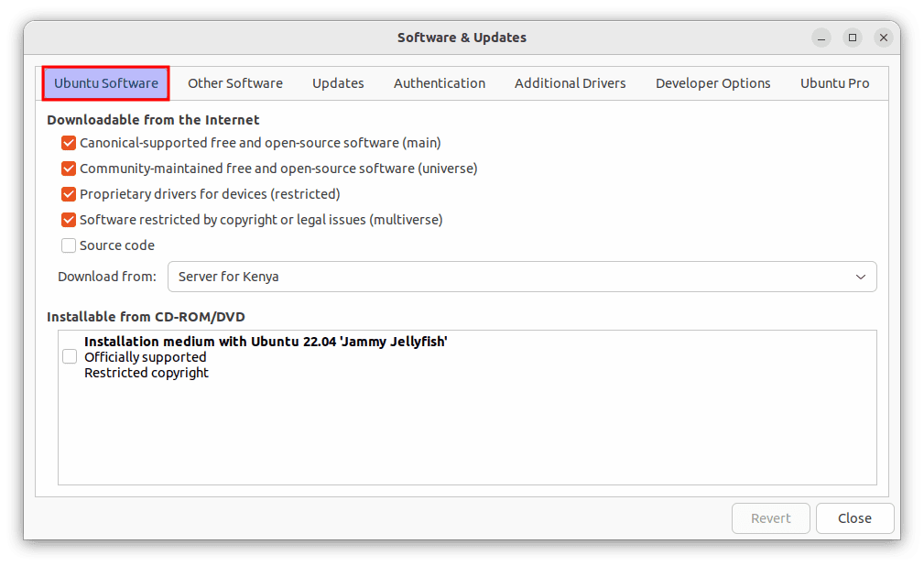The image size is (924, 566).
Task: Open the Ubuntu Pro tab
Action: (834, 82)
